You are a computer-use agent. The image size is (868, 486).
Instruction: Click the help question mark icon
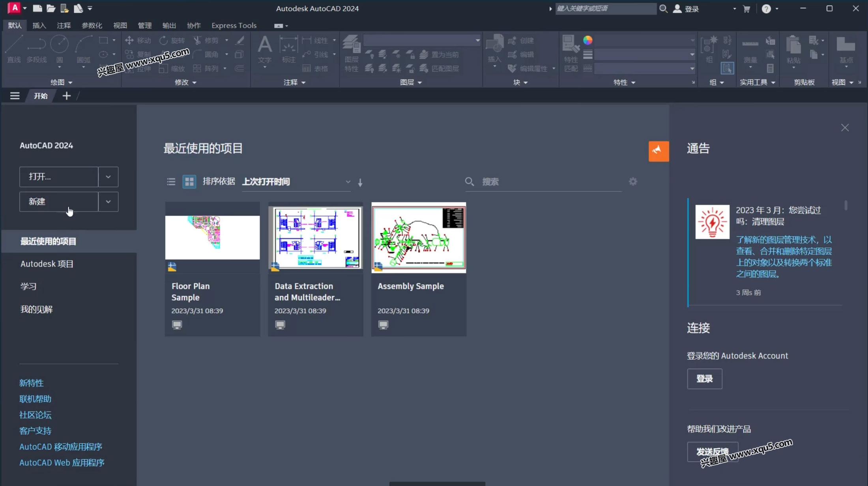(x=766, y=9)
